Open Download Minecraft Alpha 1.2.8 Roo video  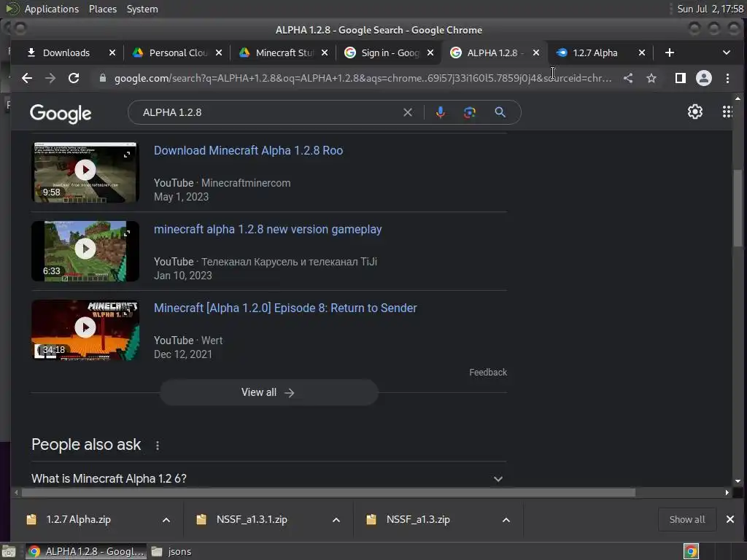click(x=248, y=150)
